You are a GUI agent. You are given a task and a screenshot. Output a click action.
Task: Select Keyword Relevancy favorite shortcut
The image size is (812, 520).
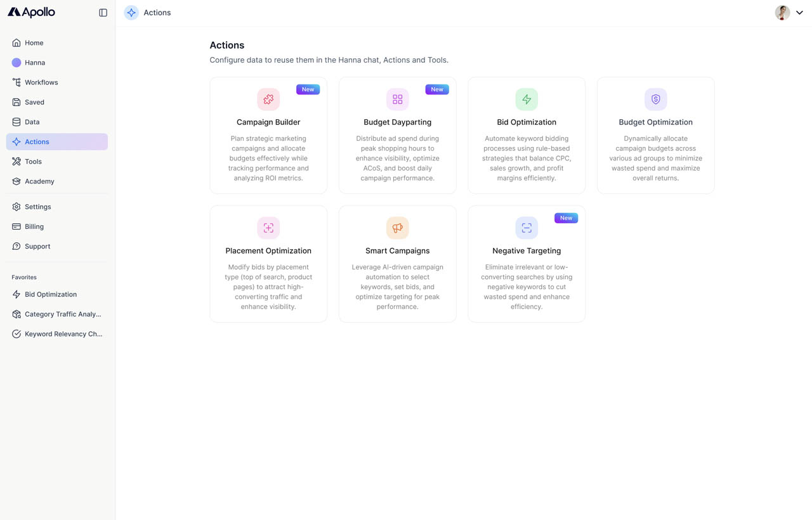(63, 334)
